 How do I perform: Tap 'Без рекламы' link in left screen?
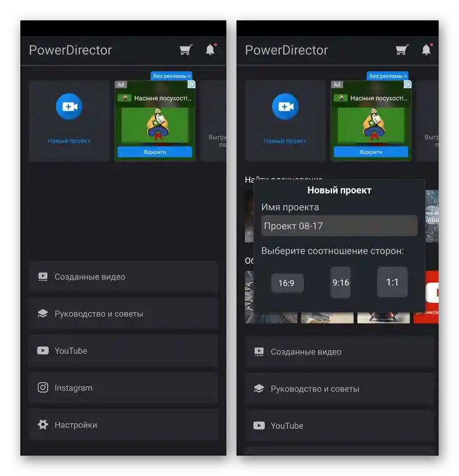[172, 76]
